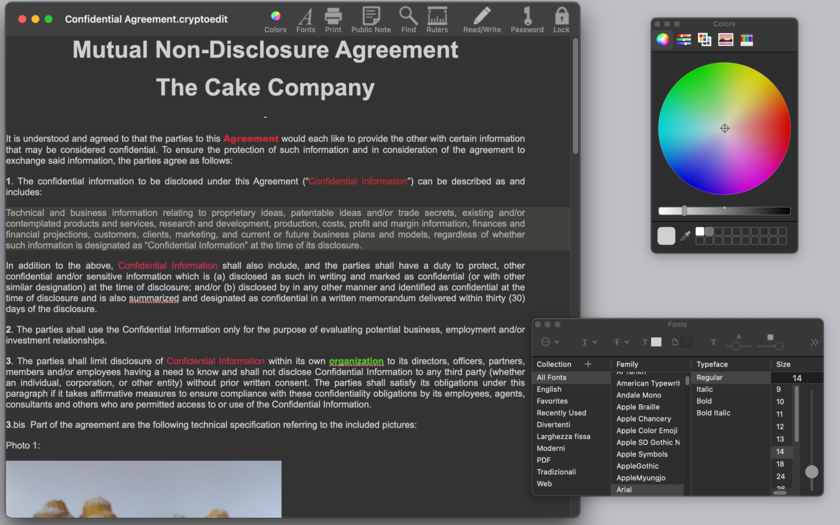This screenshot has width=840, height=525.
Task: Select the Larghezza fissa collection
Action: [x=572, y=436]
